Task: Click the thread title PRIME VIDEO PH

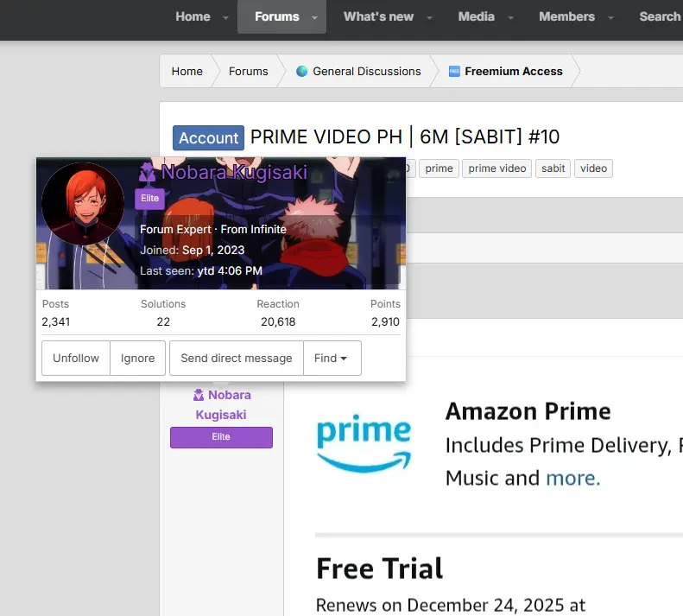Action: click(405, 137)
